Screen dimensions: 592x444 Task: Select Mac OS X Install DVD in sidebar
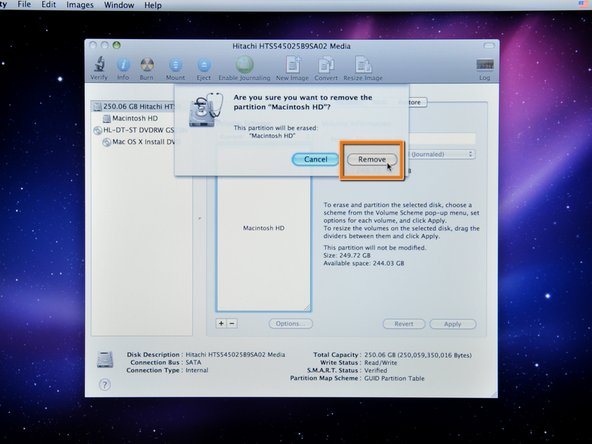point(139,142)
